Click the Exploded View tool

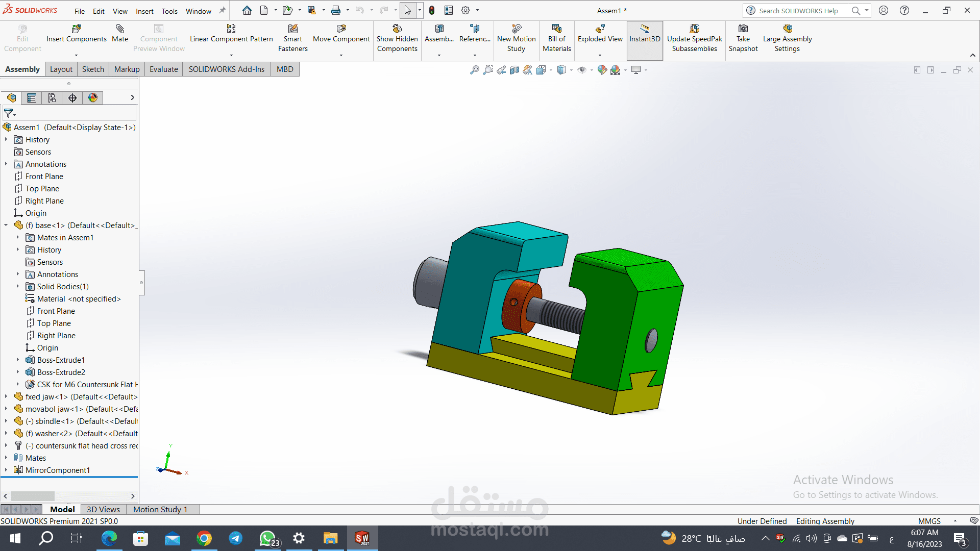[600, 34]
